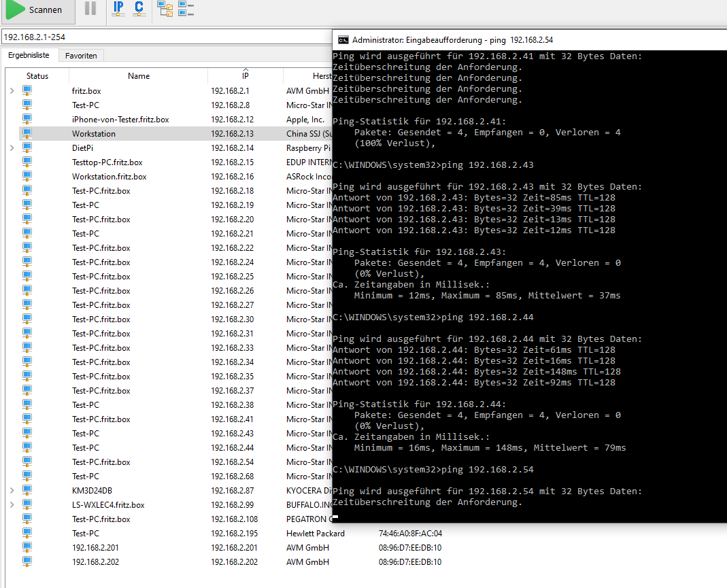The height and width of the screenshot is (588, 727).
Task: Click the status icon for 192.168.2.201 row
Action: (27, 548)
